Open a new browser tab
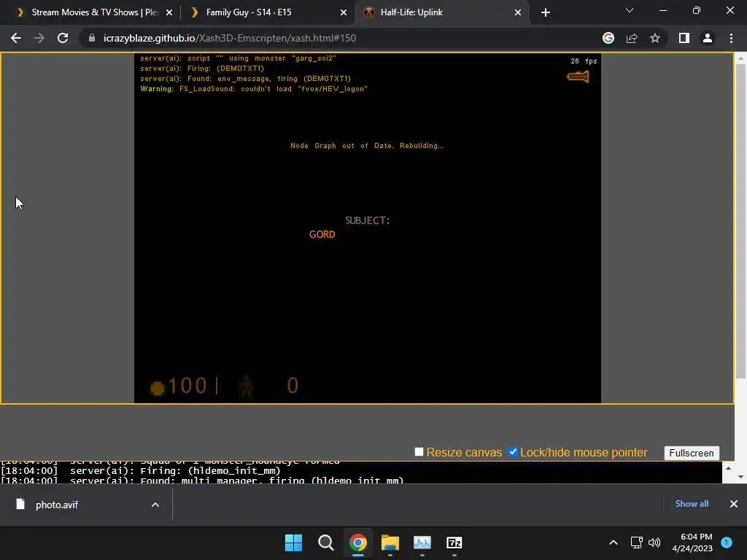This screenshot has width=747, height=560. 546,12
